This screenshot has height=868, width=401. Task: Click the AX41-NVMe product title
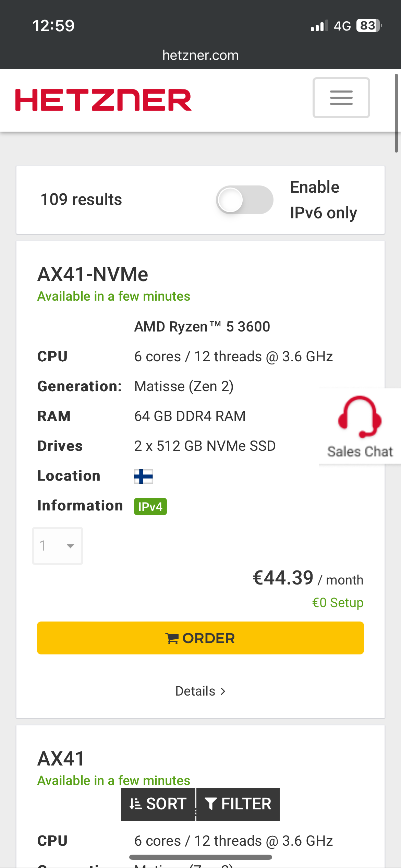click(93, 274)
